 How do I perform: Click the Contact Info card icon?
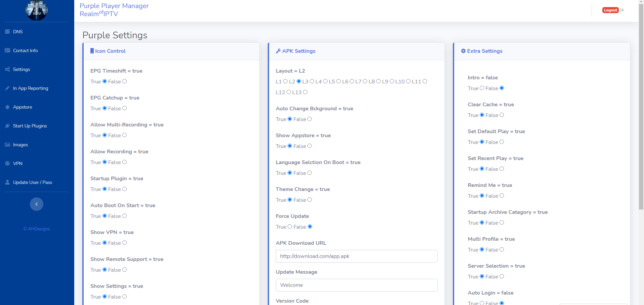pyautogui.click(x=7, y=50)
